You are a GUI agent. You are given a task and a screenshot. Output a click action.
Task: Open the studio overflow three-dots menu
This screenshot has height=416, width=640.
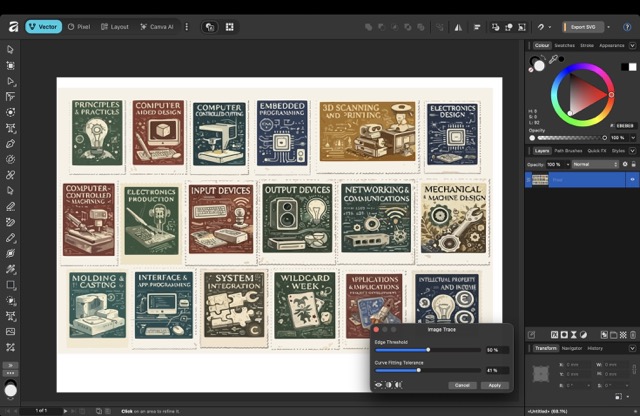click(187, 27)
